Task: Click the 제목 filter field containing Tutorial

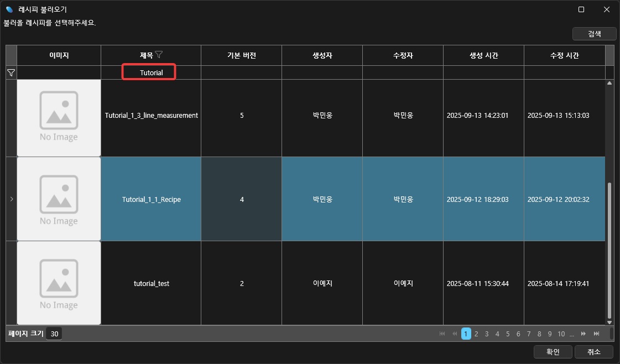Action: [150, 72]
